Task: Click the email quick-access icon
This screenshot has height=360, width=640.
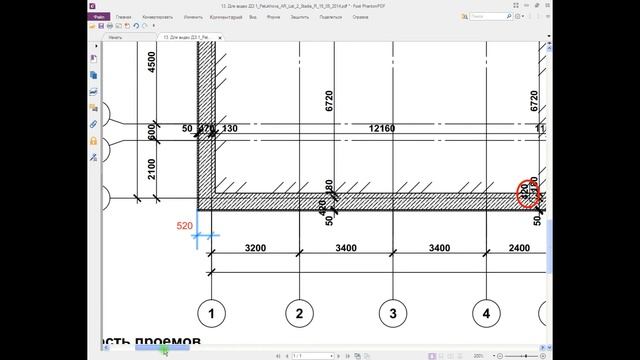Action: pos(118,26)
